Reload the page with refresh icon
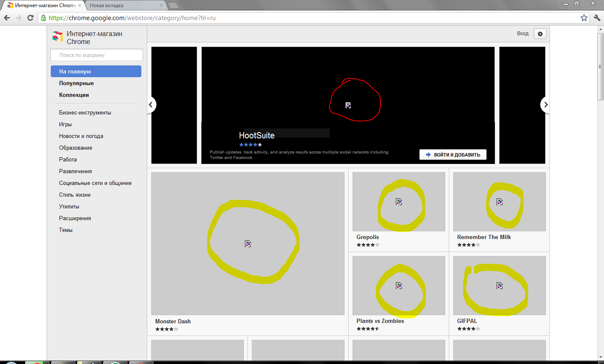Image resolution: width=604 pixels, height=364 pixels. click(30, 18)
